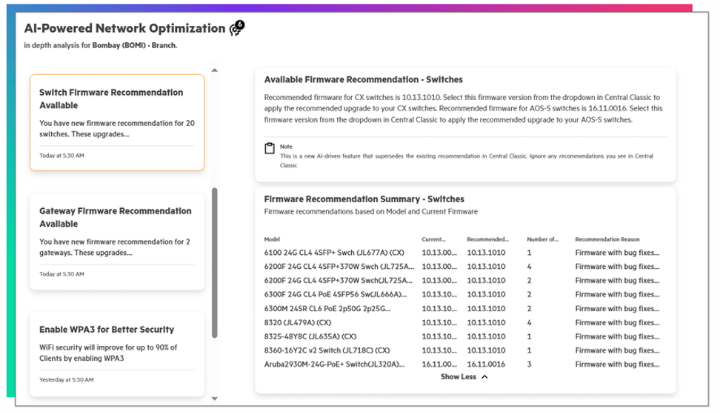This screenshot has width=720, height=413.
Task: Click the truncated Current firmware column header
Action: click(434, 240)
